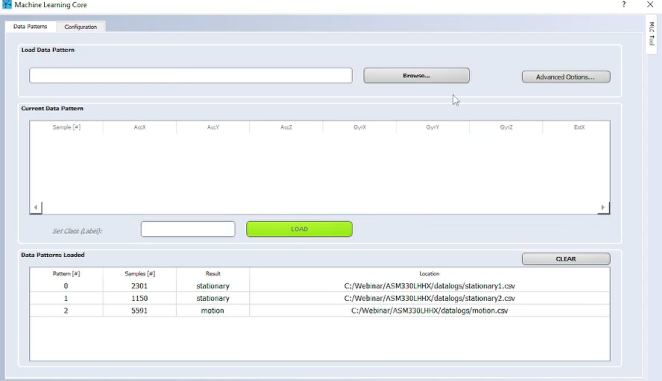Click the GyrY column header
Screen dimensions: 662x381
[433, 127]
